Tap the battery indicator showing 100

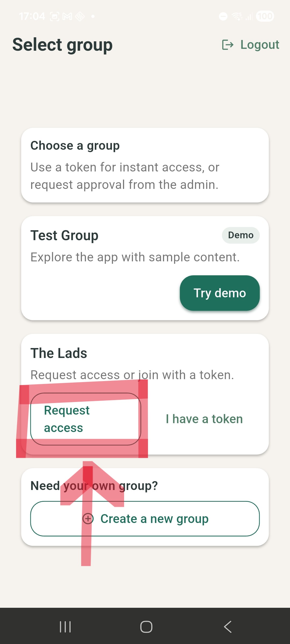pyautogui.click(x=265, y=16)
